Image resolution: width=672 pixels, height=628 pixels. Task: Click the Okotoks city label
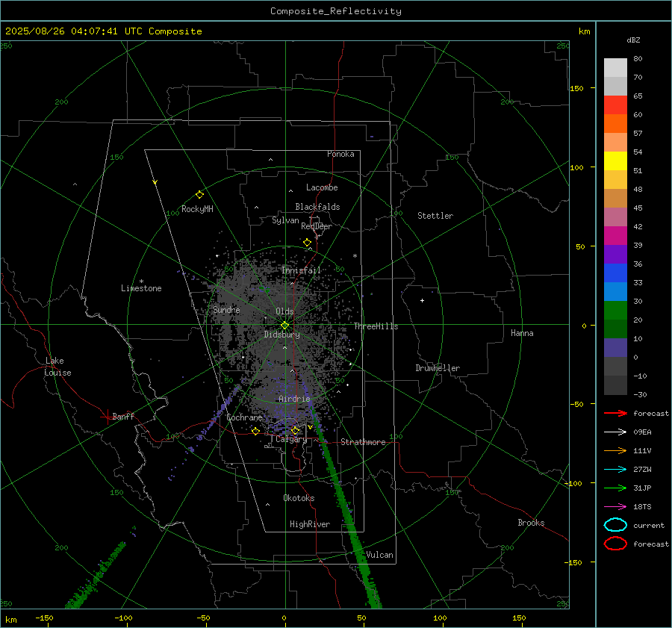[299, 497]
